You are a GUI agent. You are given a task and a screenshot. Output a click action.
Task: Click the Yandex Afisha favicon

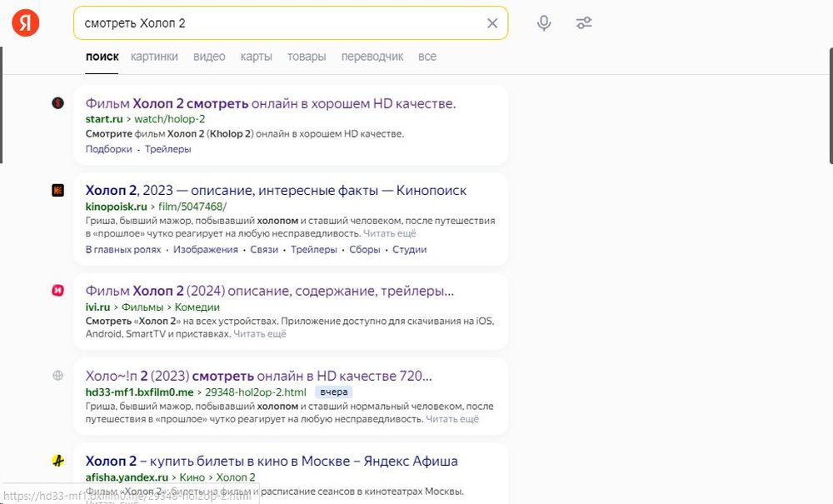point(58,461)
